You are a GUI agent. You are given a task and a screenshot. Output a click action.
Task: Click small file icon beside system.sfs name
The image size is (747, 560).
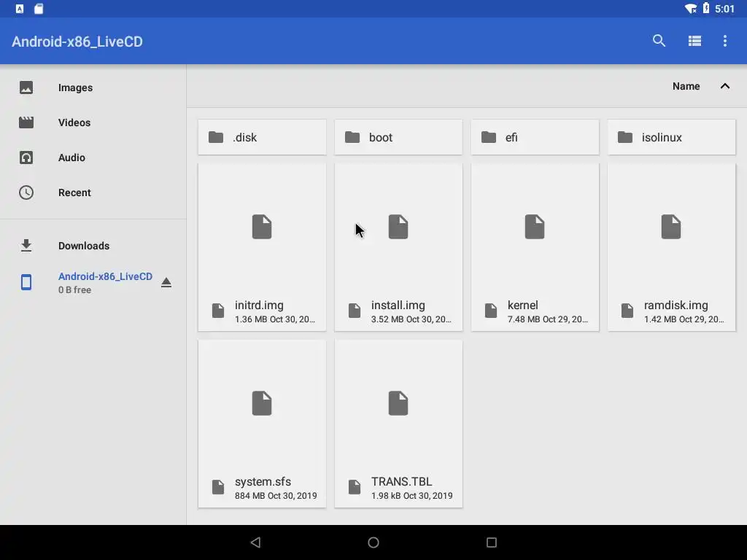tap(218, 487)
